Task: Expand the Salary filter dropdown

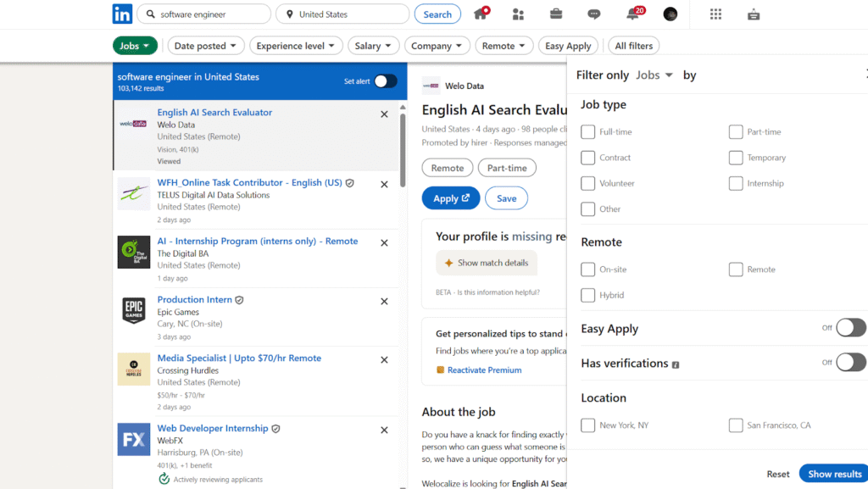Action: [x=373, y=46]
